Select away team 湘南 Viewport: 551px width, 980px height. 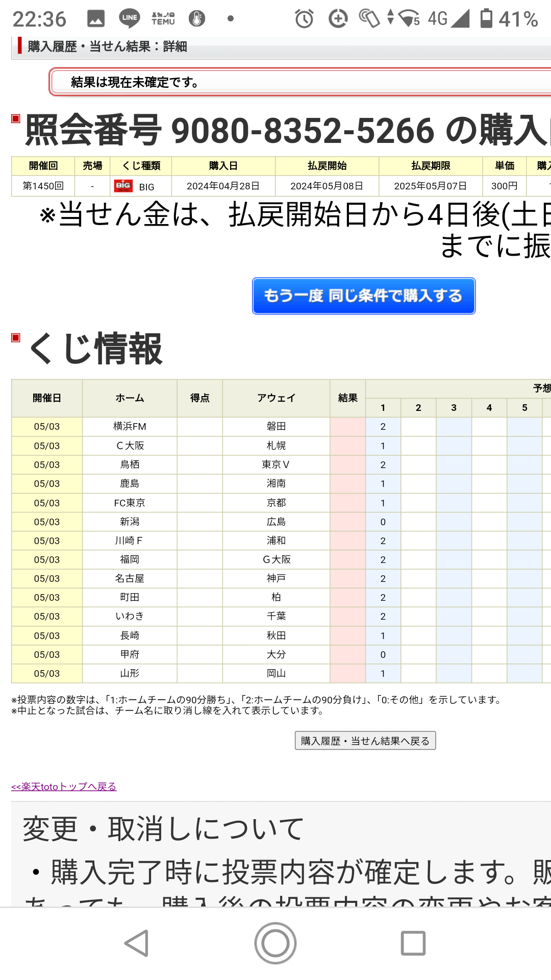(x=276, y=483)
